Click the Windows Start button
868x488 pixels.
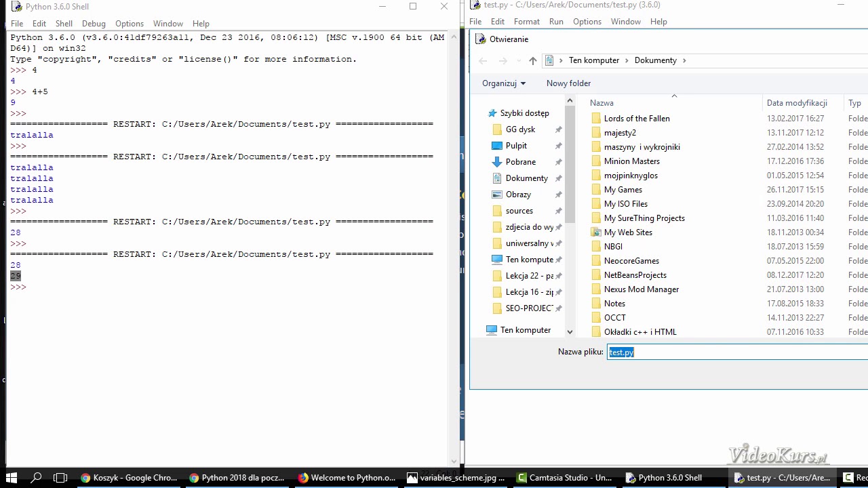[x=12, y=478]
